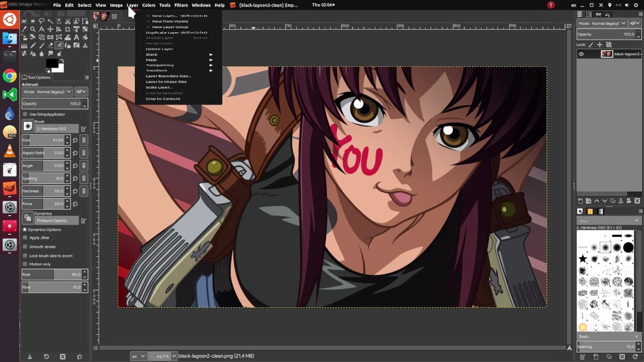Select the Bucket Fill tool
Viewport: 644px width, 362px height.
click(x=85, y=37)
